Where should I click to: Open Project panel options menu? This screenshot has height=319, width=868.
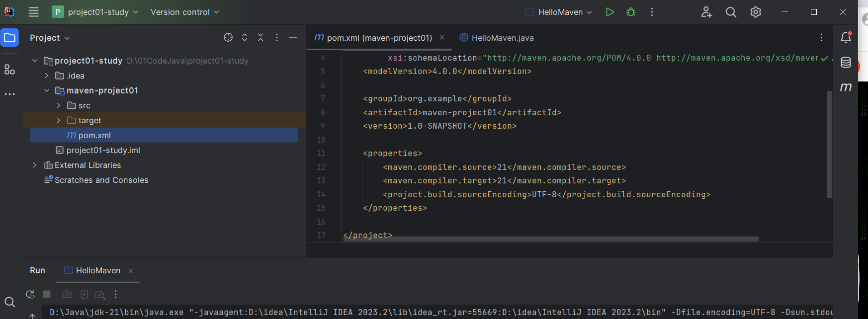coord(277,37)
